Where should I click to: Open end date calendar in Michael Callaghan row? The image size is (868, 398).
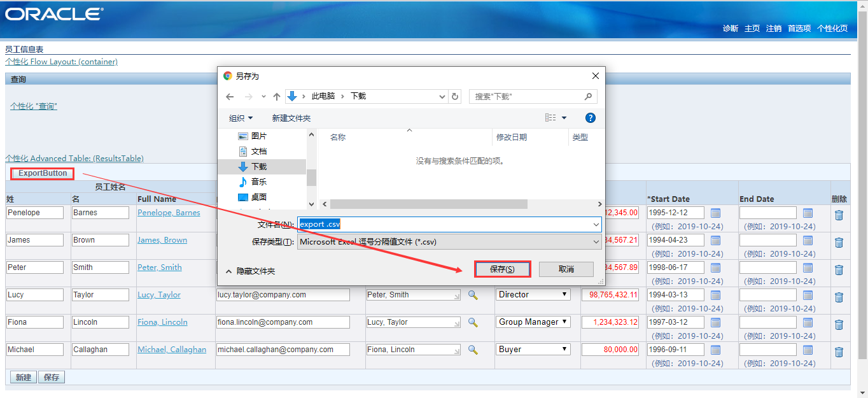pyautogui.click(x=808, y=350)
